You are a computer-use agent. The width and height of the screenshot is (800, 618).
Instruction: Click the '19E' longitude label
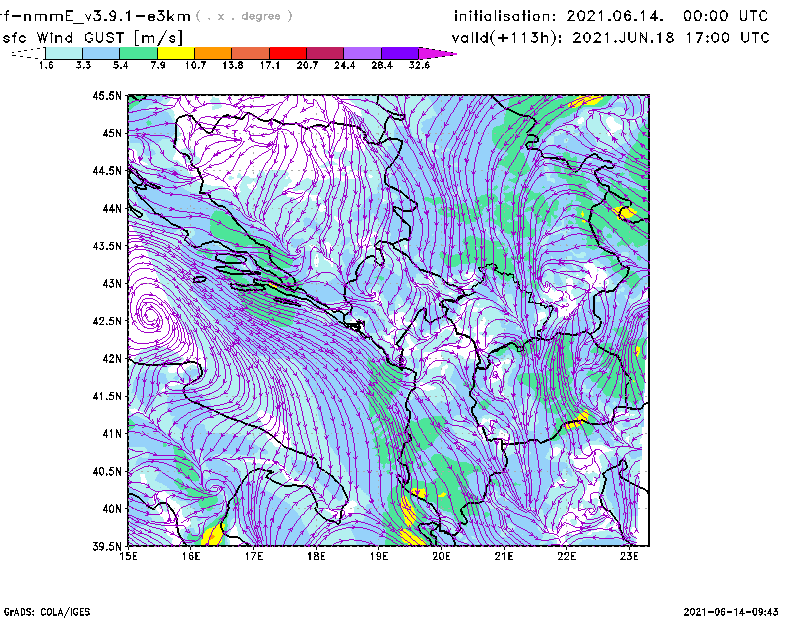tap(379, 556)
